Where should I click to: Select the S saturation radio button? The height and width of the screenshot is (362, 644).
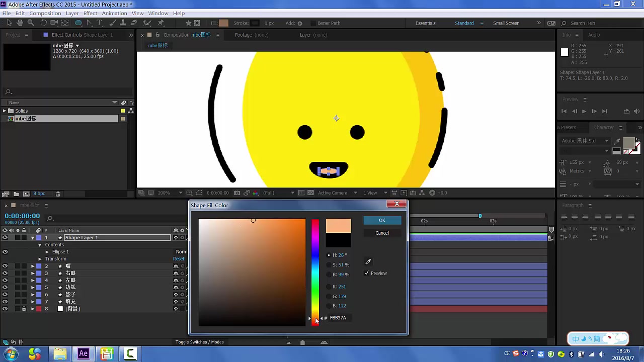[x=329, y=264]
